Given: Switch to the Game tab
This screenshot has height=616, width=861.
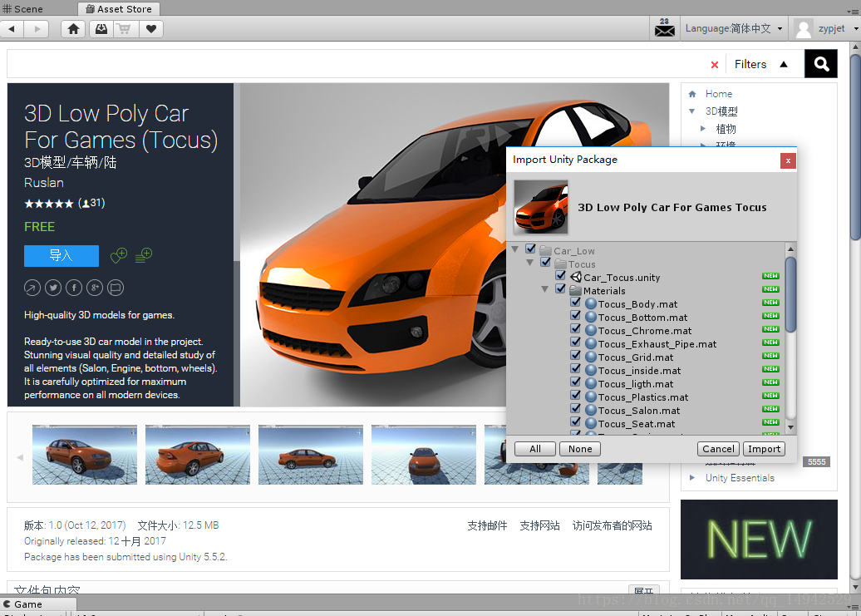Looking at the screenshot, I should click(x=23, y=604).
